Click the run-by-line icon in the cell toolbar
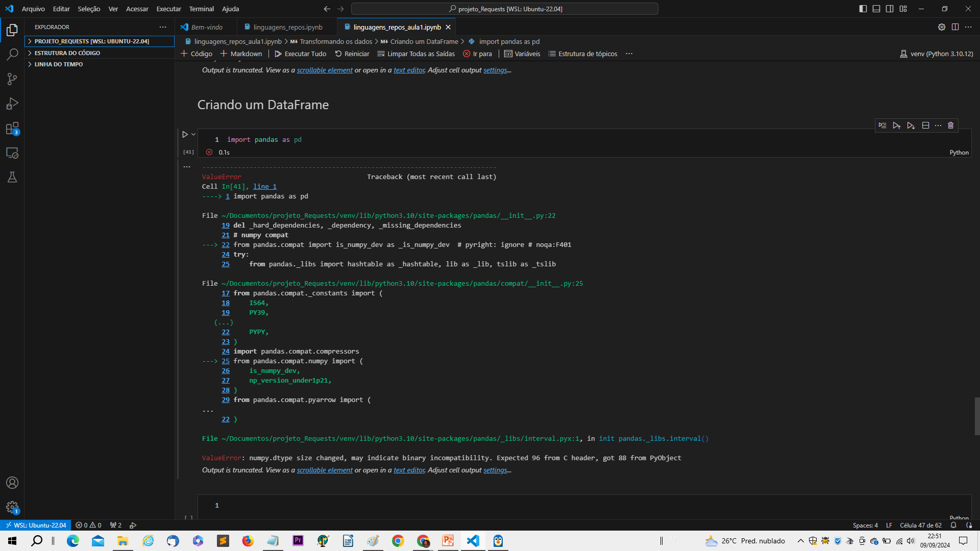 (x=883, y=126)
